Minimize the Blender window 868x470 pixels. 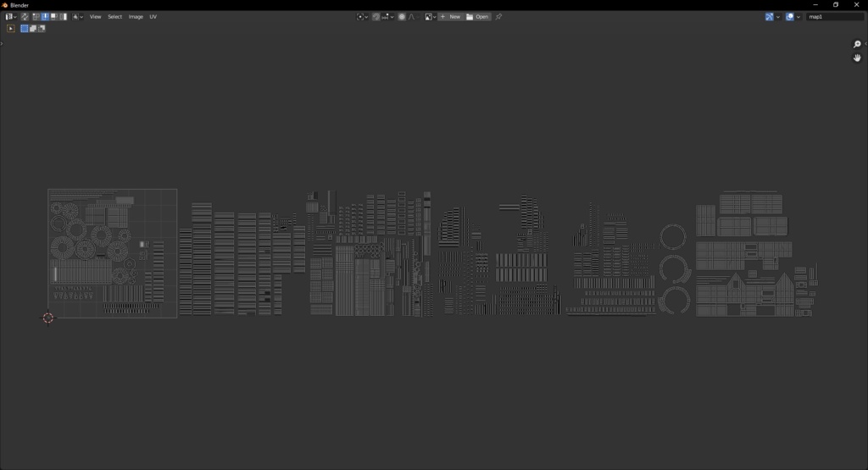pos(815,4)
